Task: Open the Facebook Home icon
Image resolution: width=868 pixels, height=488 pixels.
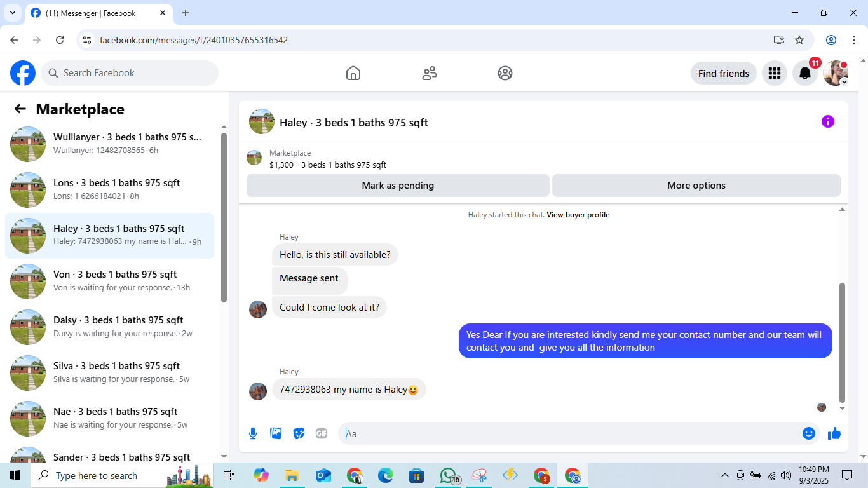Action: coord(353,73)
